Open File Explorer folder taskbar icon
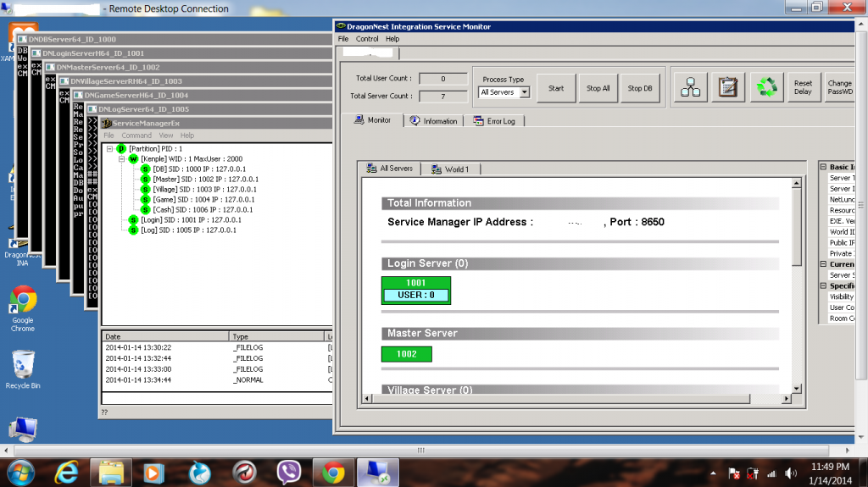Viewport: 868px width, 487px height. tap(111, 473)
